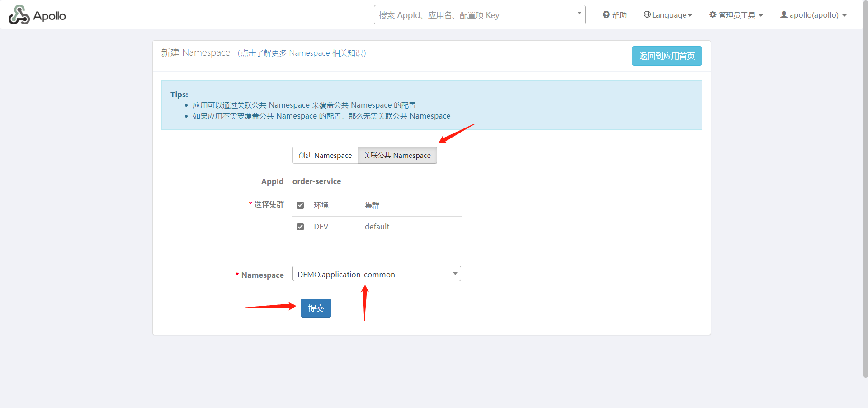868x408 pixels.
Task: Click the help question mark icon
Action: tap(606, 15)
